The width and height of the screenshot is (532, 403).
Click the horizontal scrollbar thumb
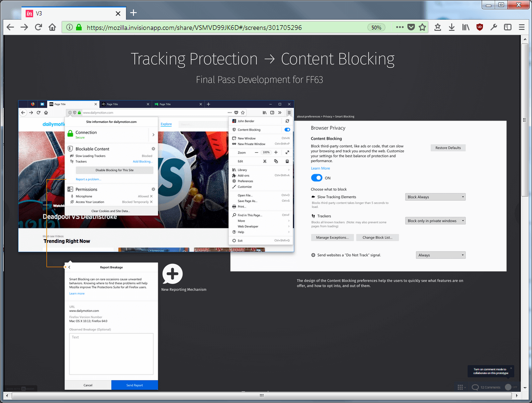pos(262,396)
